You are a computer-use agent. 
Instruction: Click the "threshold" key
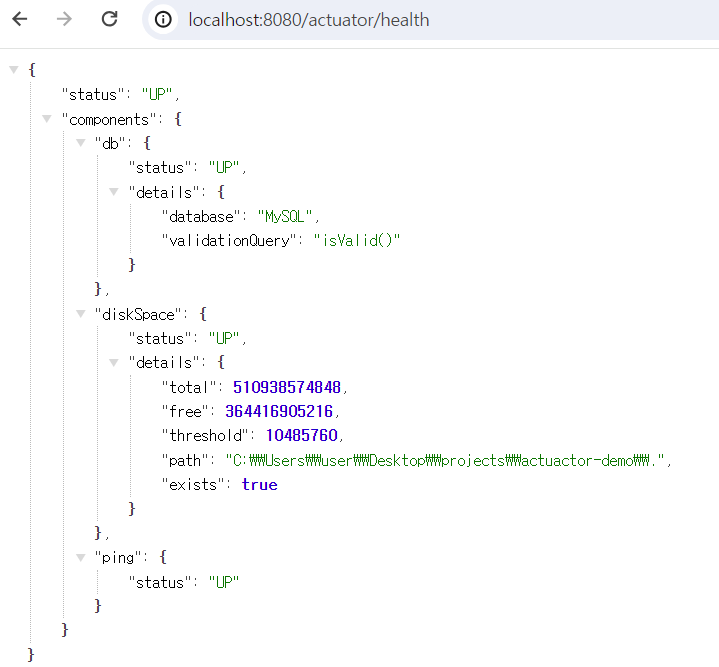(205, 435)
